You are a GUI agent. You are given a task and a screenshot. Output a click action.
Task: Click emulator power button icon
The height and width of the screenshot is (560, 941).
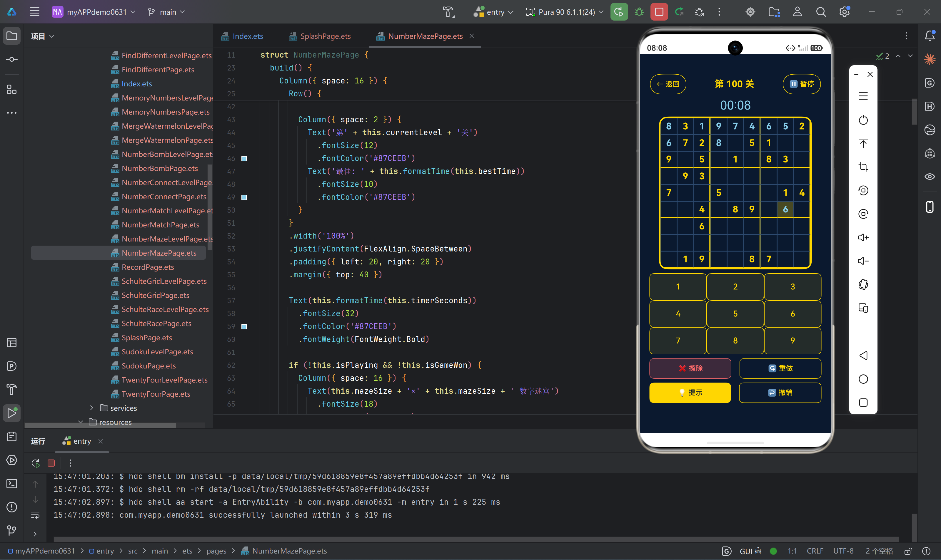click(x=863, y=120)
